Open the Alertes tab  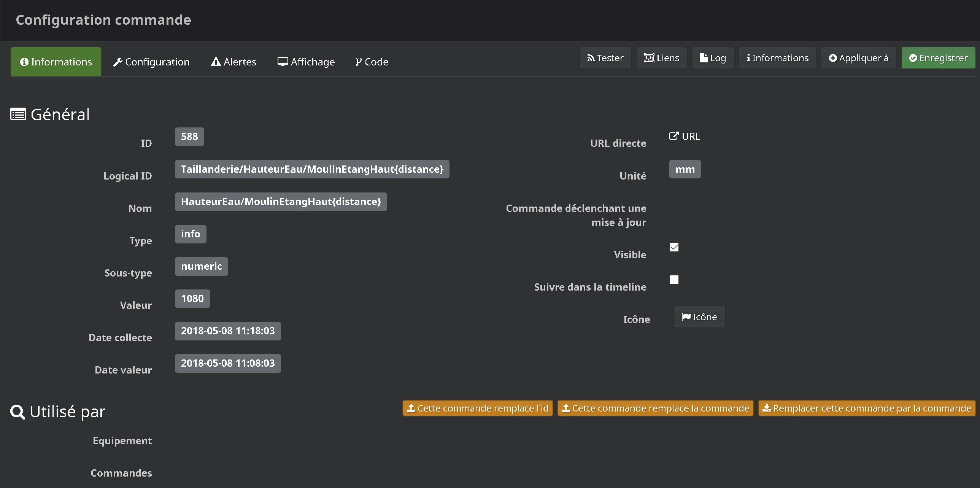click(233, 62)
